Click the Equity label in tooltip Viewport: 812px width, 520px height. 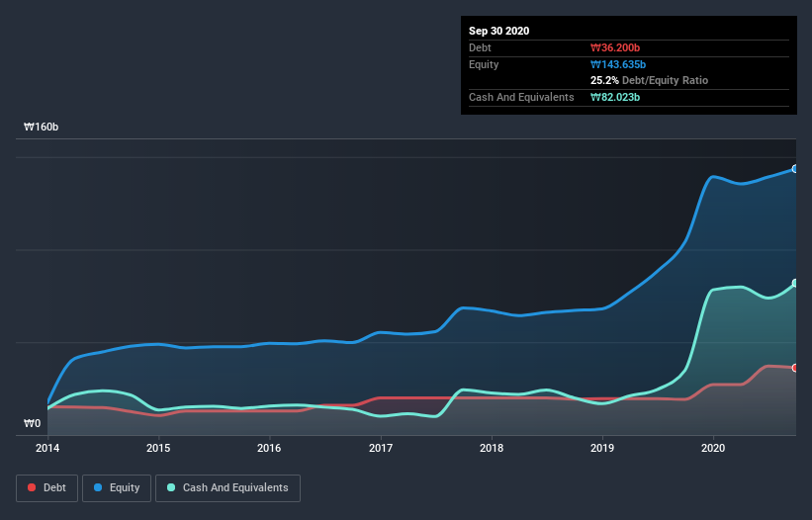[484, 64]
